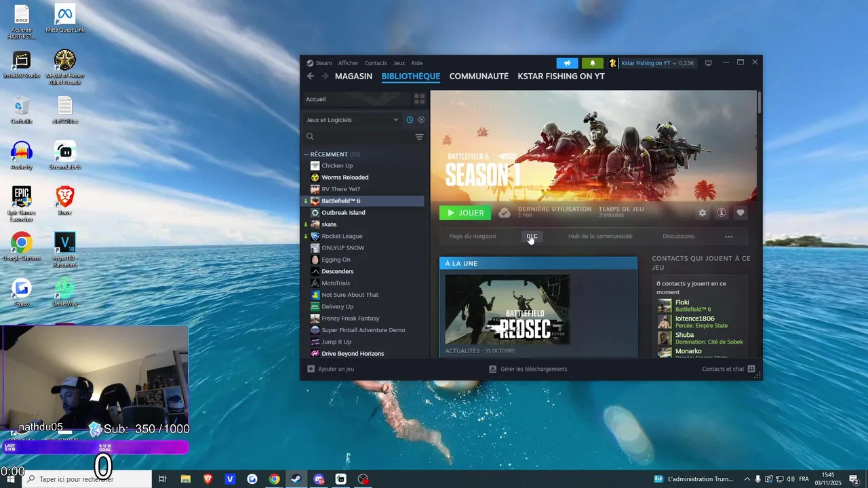
Task: Open Battlefield 6 settings gear icon
Action: point(703,213)
